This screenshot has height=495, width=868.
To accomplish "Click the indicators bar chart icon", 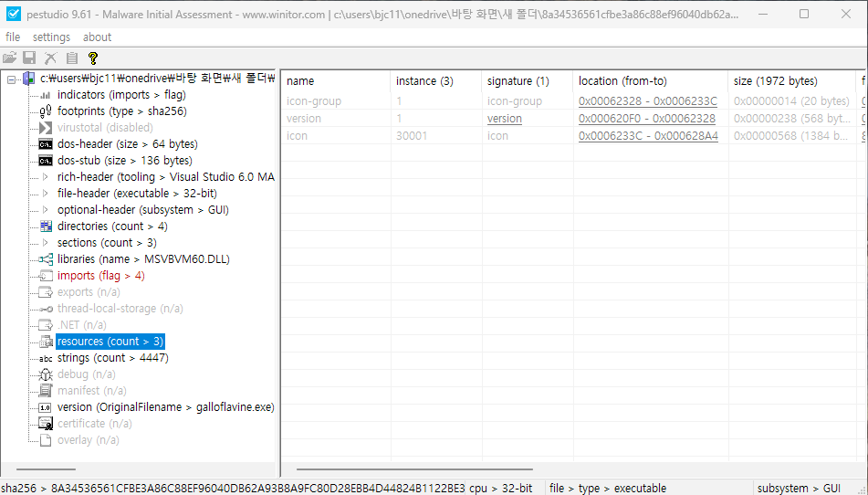I will click(46, 95).
